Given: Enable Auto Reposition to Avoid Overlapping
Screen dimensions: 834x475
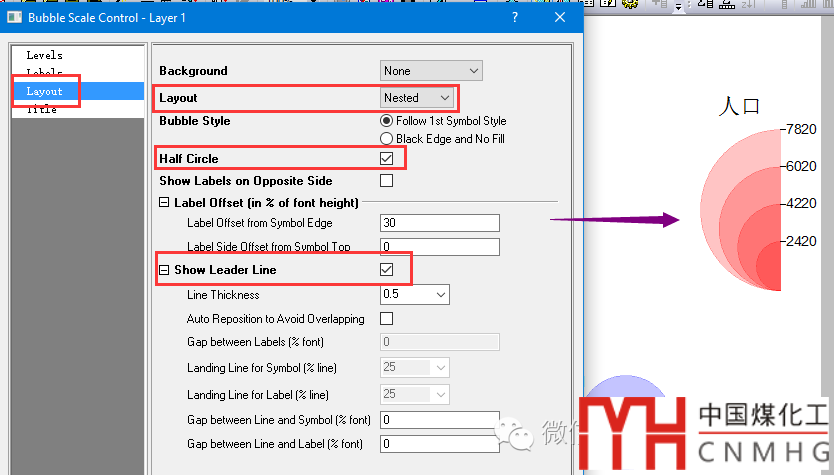Looking at the screenshot, I should pyautogui.click(x=387, y=319).
